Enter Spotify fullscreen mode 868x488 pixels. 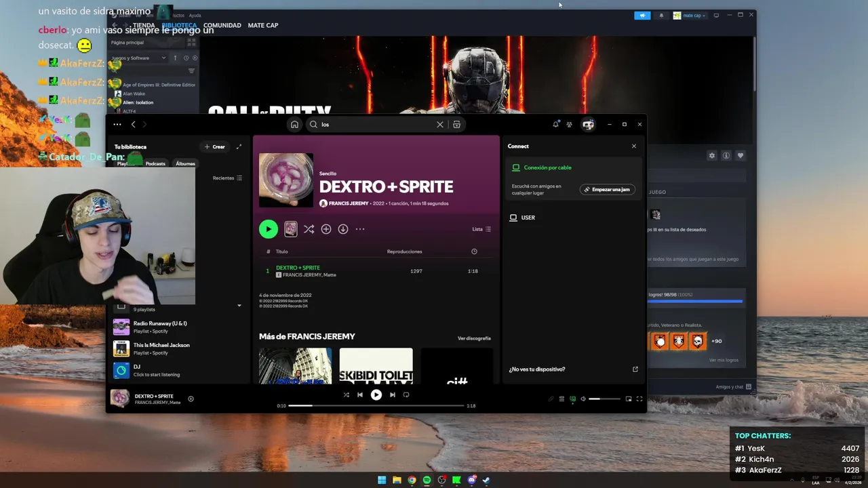point(639,399)
